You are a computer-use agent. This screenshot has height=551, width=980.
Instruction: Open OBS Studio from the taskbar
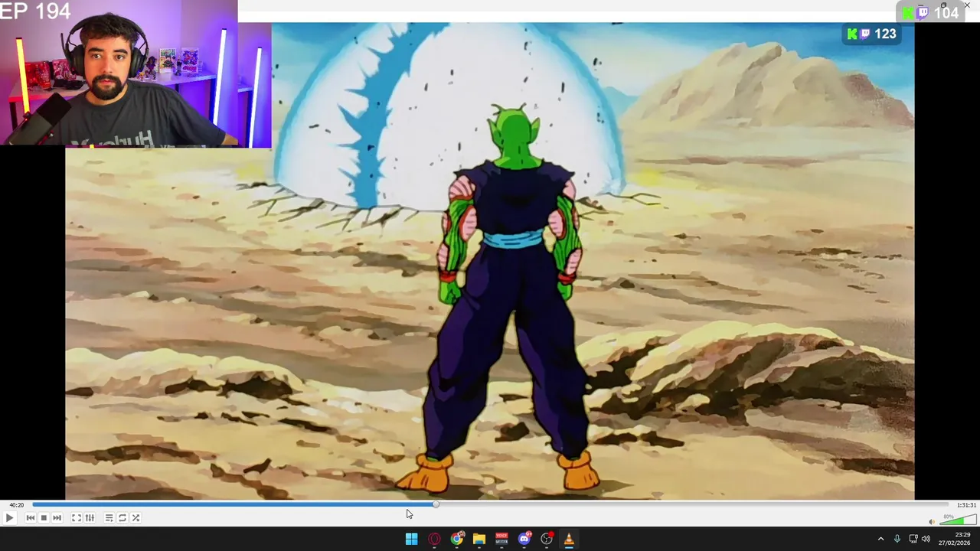click(547, 539)
